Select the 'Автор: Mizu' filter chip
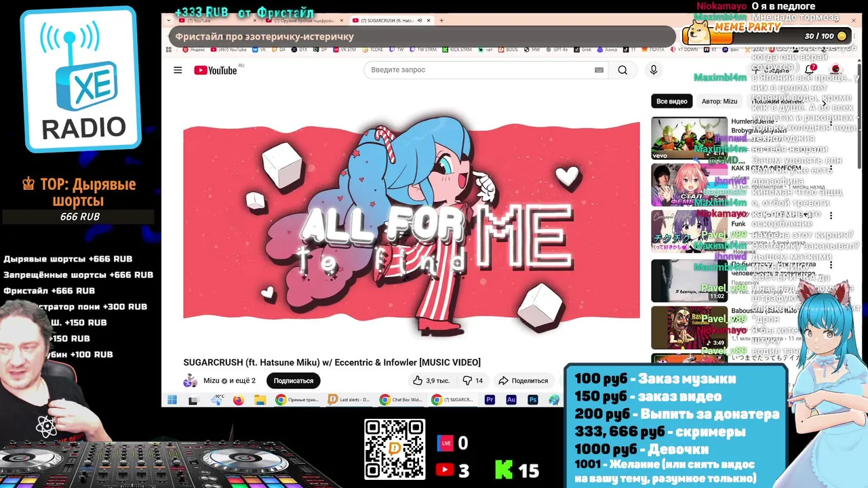 (x=719, y=101)
